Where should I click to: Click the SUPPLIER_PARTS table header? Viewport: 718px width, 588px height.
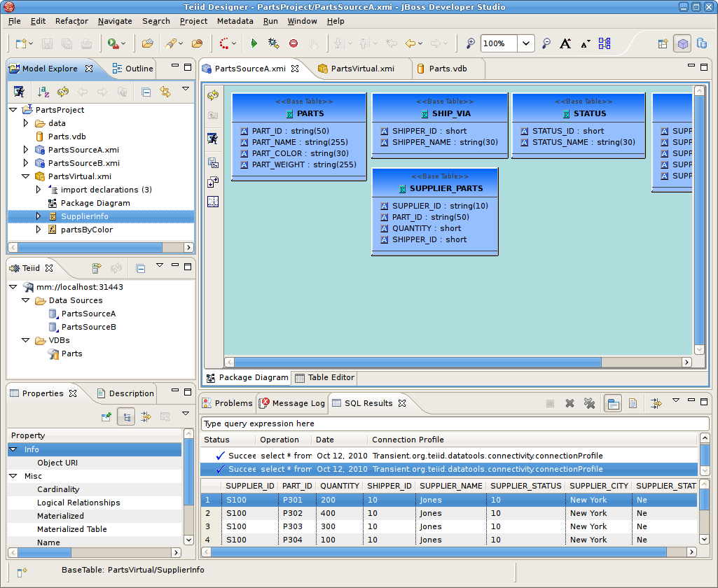435,182
